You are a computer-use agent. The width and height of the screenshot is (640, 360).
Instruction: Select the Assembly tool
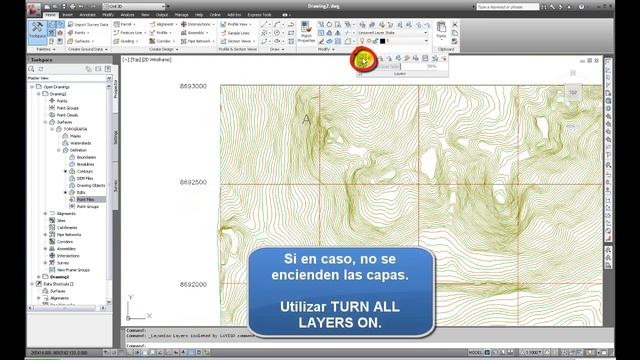tap(194, 33)
